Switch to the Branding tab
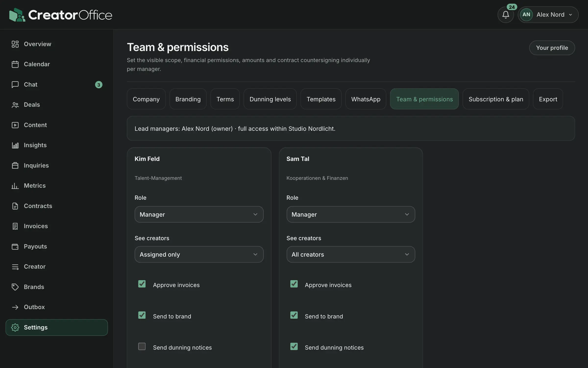 click(188, 99)
